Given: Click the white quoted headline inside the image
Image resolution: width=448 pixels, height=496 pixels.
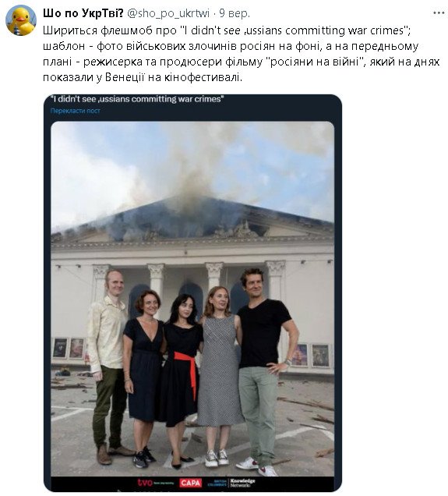Looking at the screenshot, I should (137, 99).
